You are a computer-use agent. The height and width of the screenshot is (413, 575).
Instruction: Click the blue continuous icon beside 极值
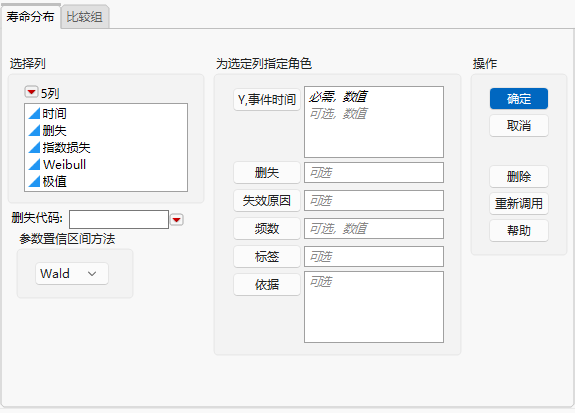point(34,181)
